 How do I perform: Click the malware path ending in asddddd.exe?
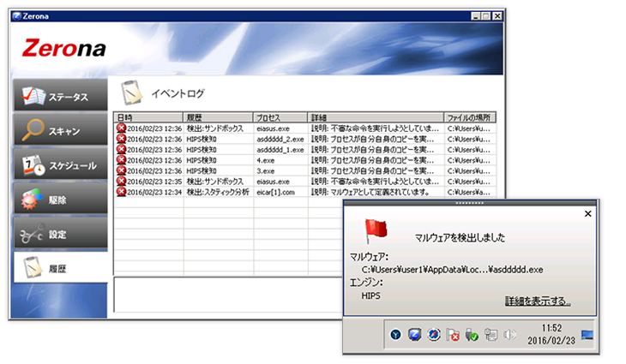click(452, 270)
